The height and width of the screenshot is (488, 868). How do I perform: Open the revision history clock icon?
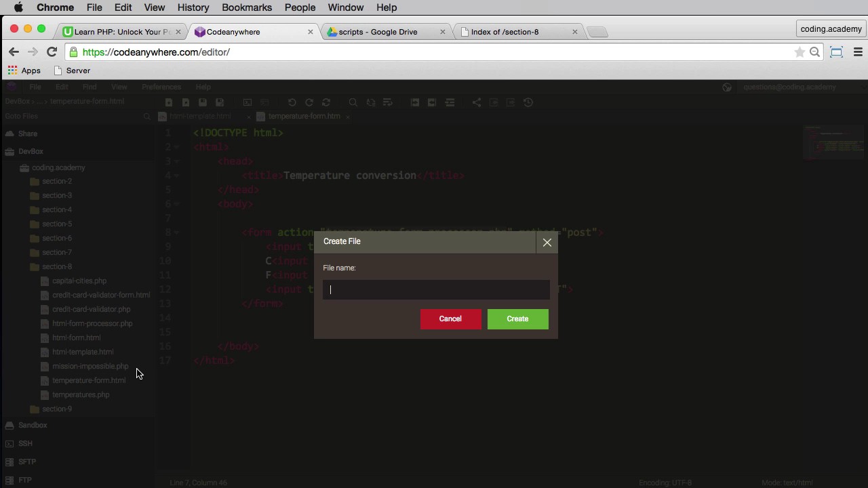coord(528,102)
